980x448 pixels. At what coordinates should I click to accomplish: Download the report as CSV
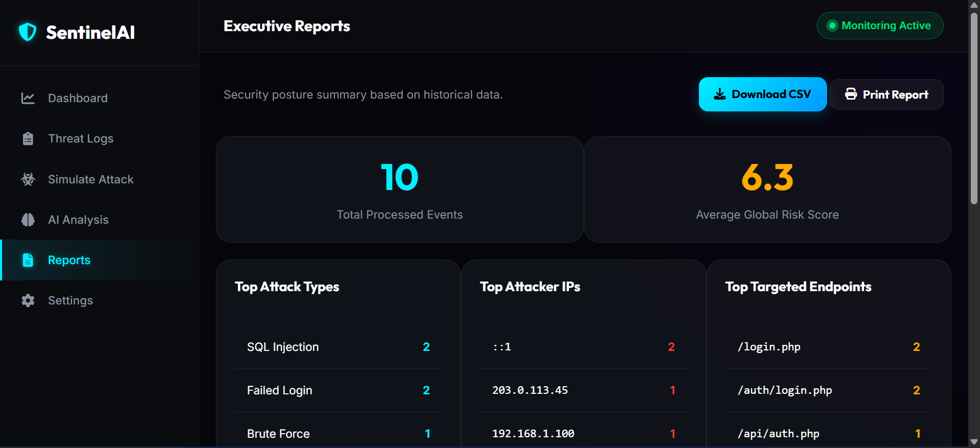763,94
